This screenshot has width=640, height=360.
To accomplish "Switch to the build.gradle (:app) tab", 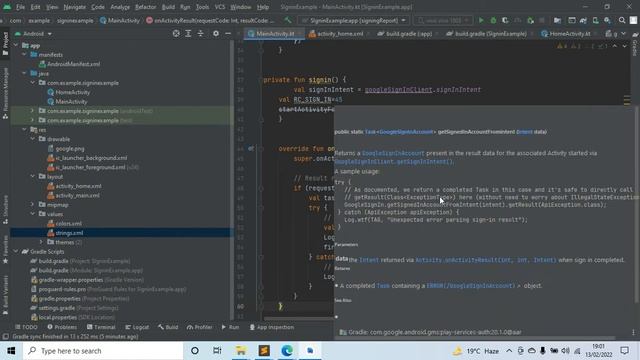I will tap(405, 34).
